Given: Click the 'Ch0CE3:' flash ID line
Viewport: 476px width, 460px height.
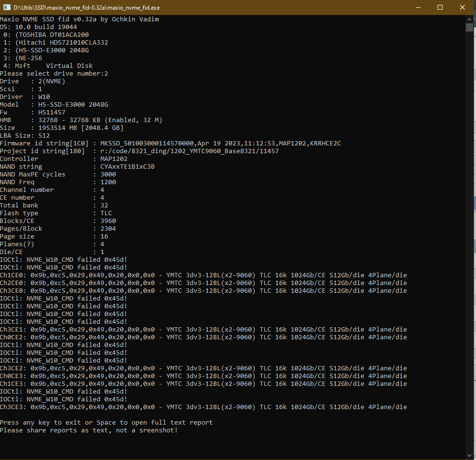Looking at the screenshot, I should 203,376.
